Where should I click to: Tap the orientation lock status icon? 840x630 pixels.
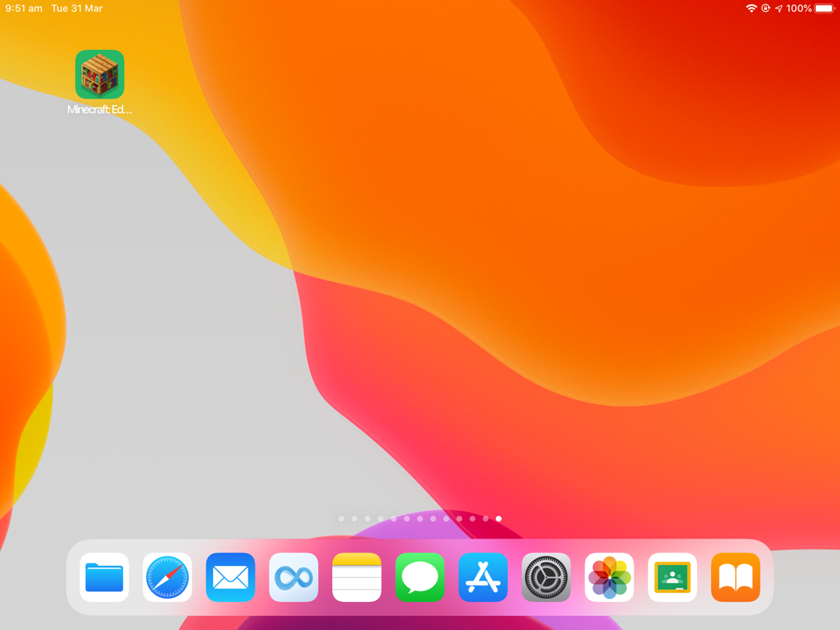pos(766,8)
